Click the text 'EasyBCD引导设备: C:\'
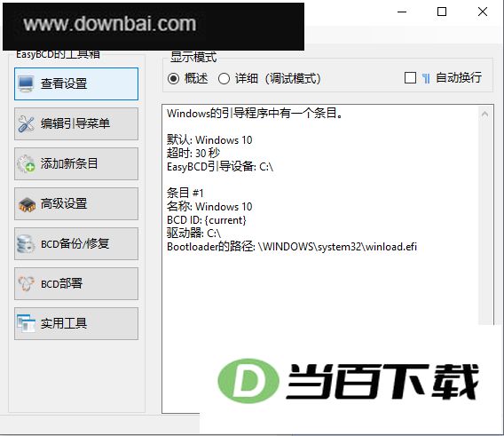504x436 pixels. [220, 167]
